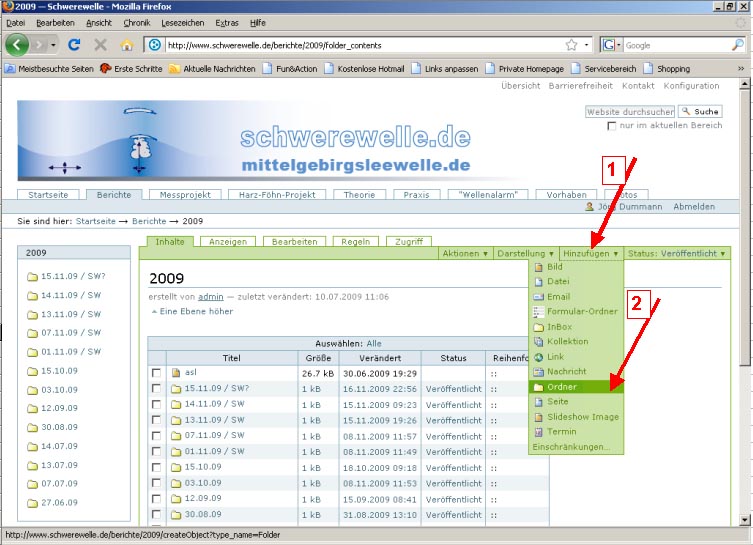Follow 'Eine Ebene höher' link

[195, 312]
